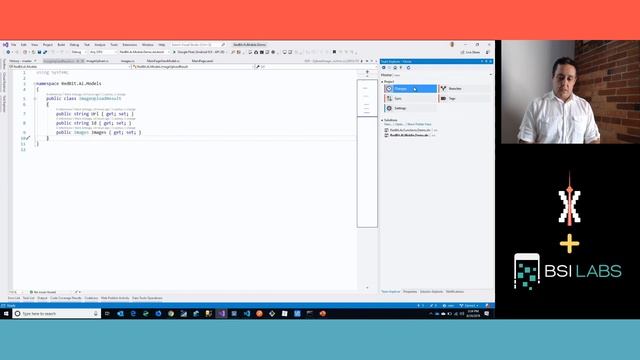Open the Help menu
This screenshot has width=640, height=360.
[x=162, y=44]
